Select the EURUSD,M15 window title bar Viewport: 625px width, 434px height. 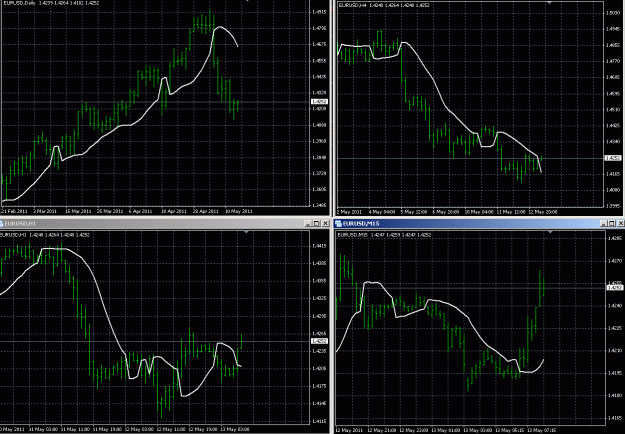tap(478, 224)
